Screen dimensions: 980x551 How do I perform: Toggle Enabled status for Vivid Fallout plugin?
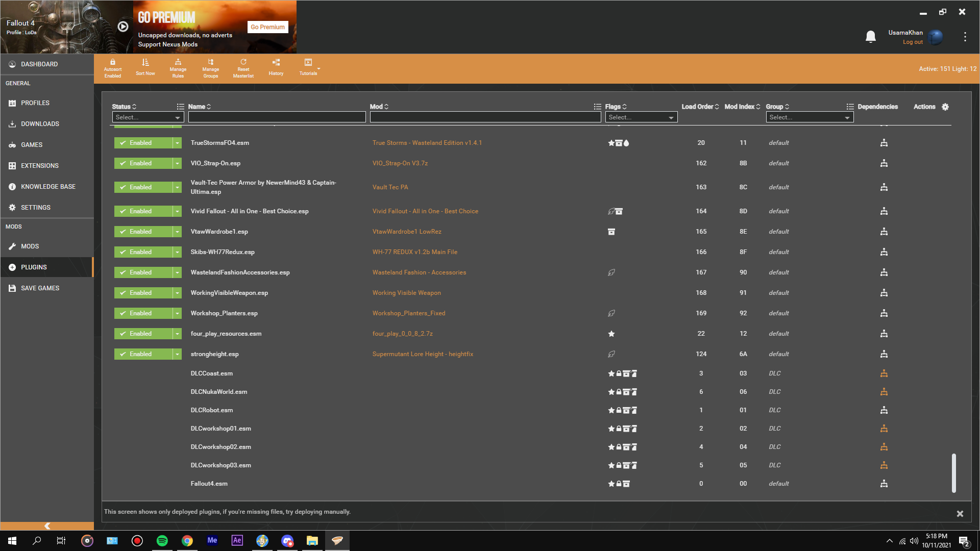pyautogui.click(x=143, y=211)
